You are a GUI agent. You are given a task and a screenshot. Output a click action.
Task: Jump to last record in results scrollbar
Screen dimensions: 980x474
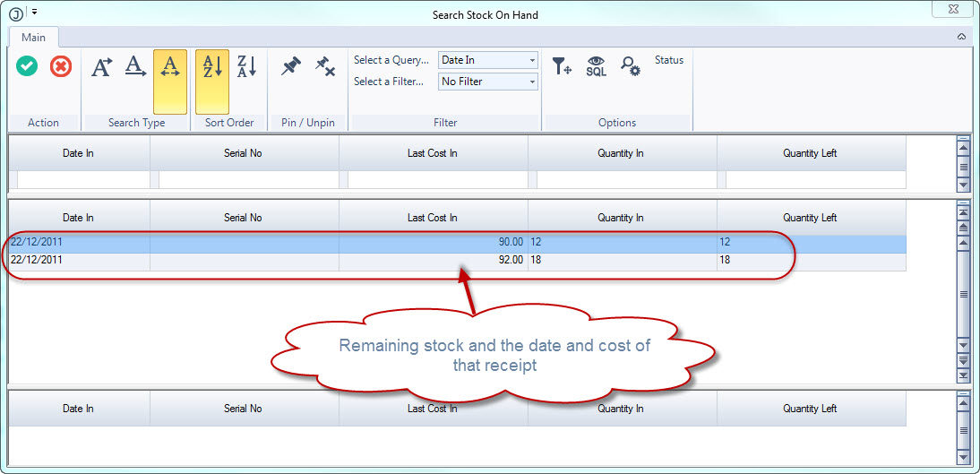point(963,375)
